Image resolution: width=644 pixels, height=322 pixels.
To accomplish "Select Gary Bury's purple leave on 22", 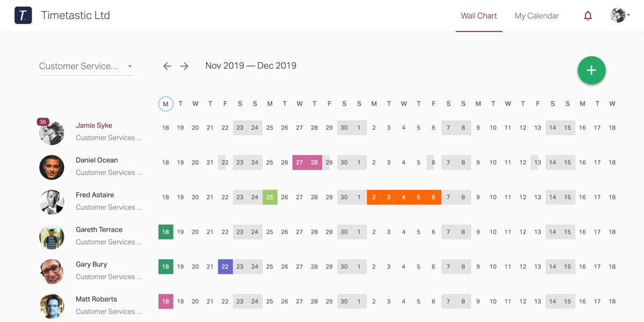I will point(225,267).
